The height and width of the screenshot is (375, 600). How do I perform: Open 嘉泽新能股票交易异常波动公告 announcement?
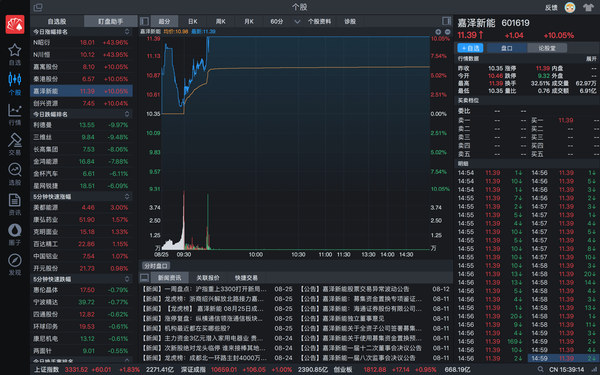coord(360,289)
